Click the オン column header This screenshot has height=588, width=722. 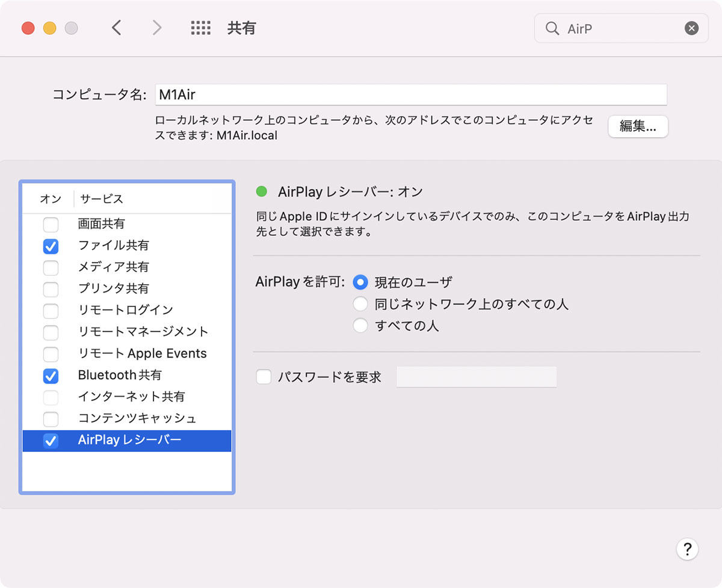pos(51,199)
